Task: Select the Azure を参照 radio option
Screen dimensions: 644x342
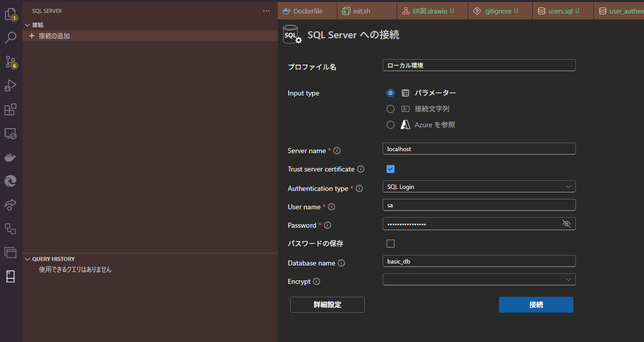Action: click(x=391, y=125)
